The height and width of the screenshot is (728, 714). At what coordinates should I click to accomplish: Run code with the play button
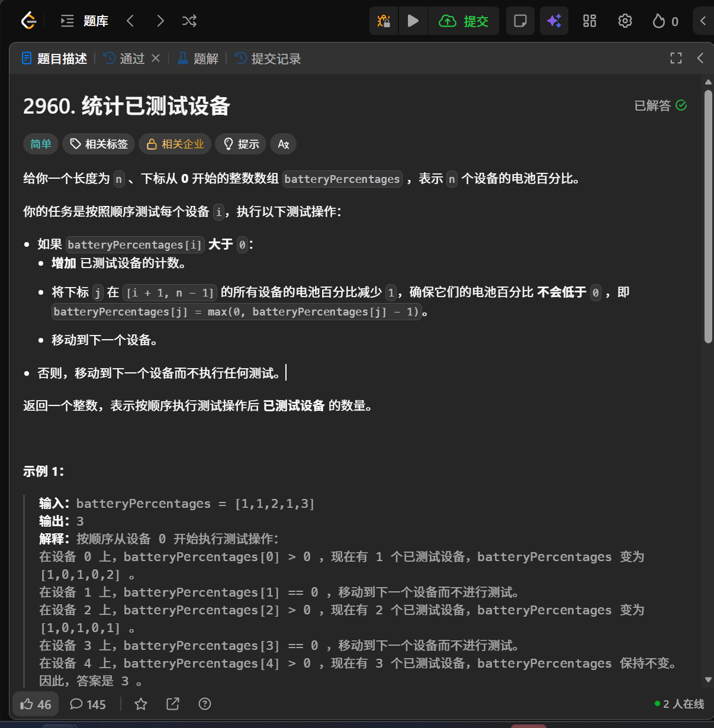point(413,21)
